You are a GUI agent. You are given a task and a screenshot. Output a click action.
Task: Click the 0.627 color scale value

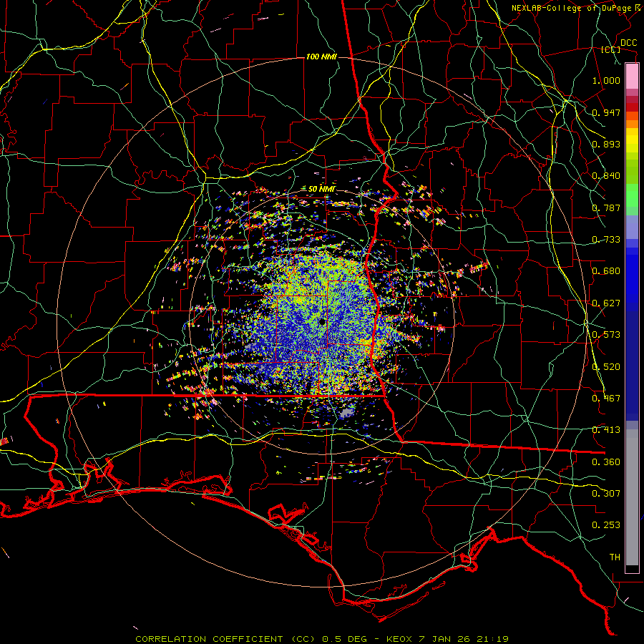coord(606,303)
